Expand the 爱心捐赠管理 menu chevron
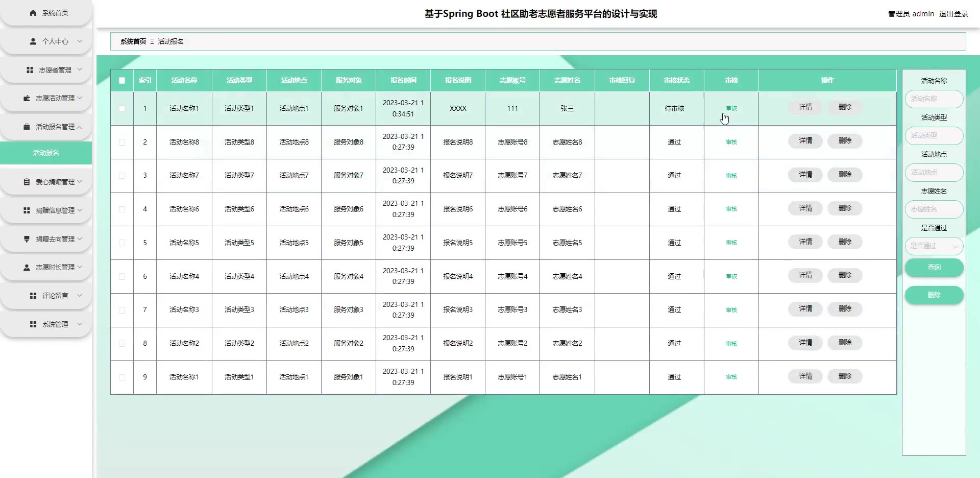Viewport: 980px width, 478px height. [x=80, y=182]
